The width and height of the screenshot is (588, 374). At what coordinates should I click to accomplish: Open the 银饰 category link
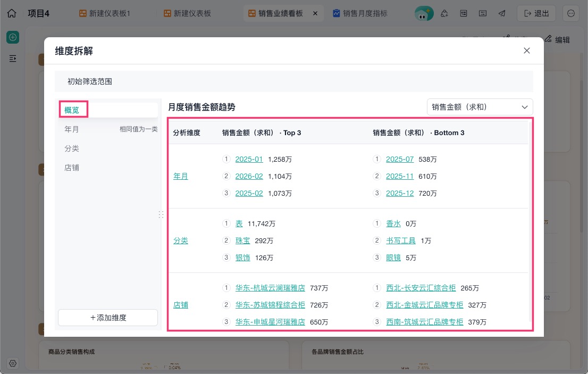tap(242, 257)
